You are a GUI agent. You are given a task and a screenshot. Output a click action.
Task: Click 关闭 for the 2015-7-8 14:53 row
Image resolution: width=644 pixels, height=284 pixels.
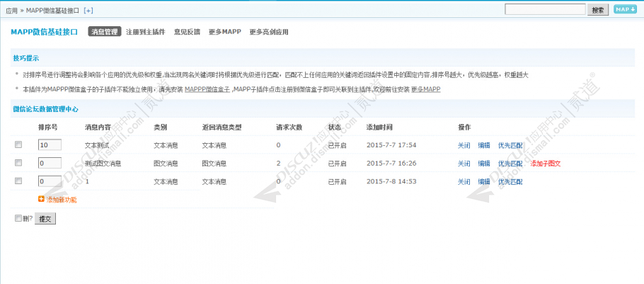click(464, 181)
